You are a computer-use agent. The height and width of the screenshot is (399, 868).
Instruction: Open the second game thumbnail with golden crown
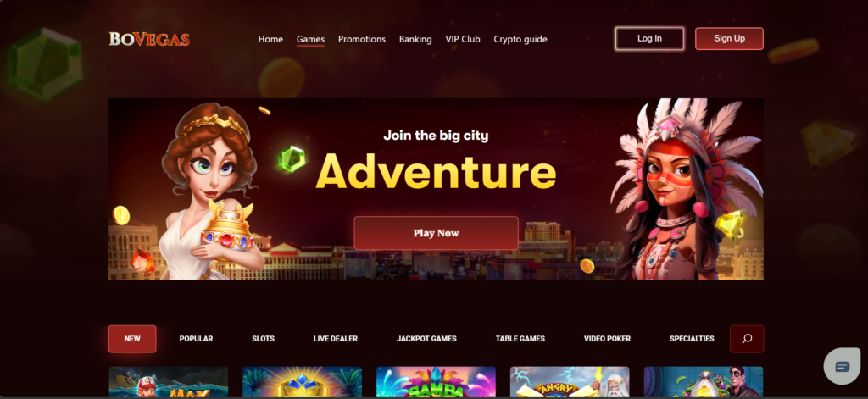(303, 382)
